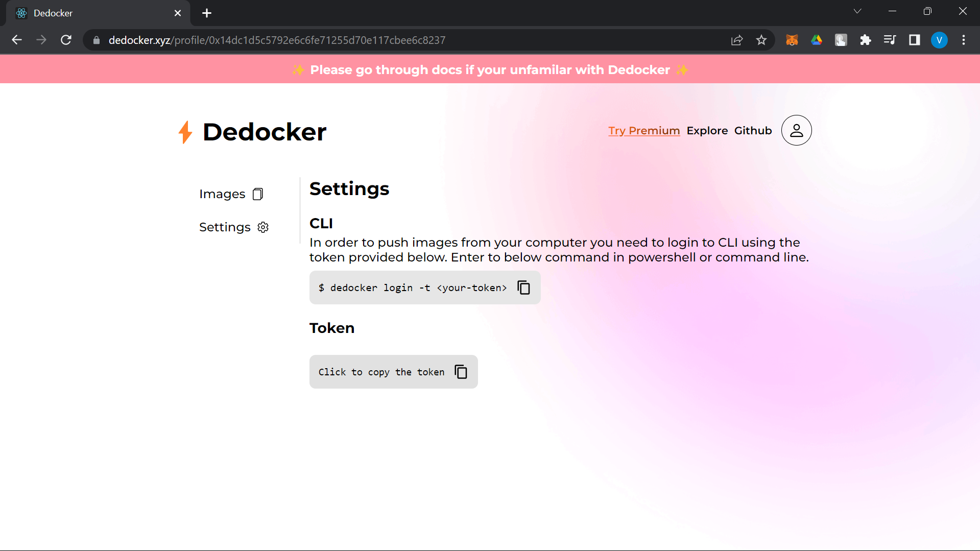Open the user profile avatar menu
980x551 pixels.
(x=796, y=130)
